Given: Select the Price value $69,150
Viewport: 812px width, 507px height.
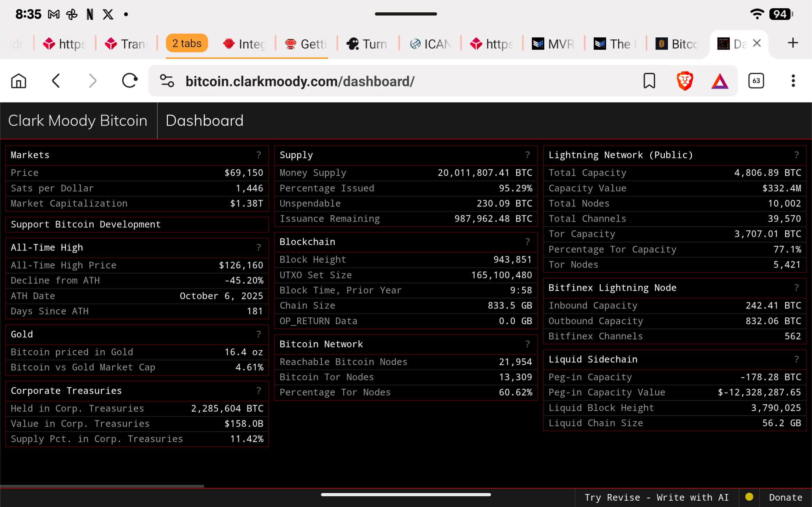Looking at the screenshot, I should tap(244, 173).
